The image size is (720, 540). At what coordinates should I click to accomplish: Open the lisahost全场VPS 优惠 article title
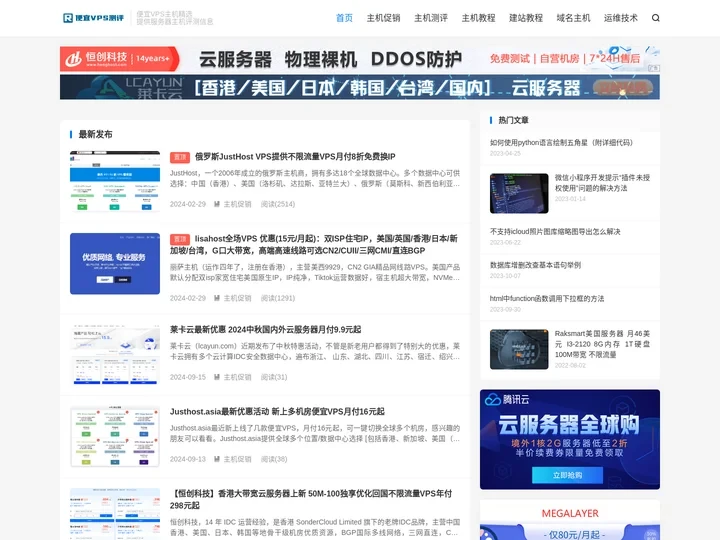[314, 244]
